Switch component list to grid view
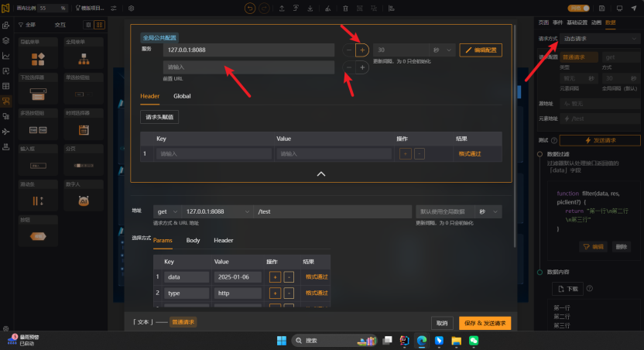Image resolution: width=644 pixels, height=350 pixels. pos(99,25)
